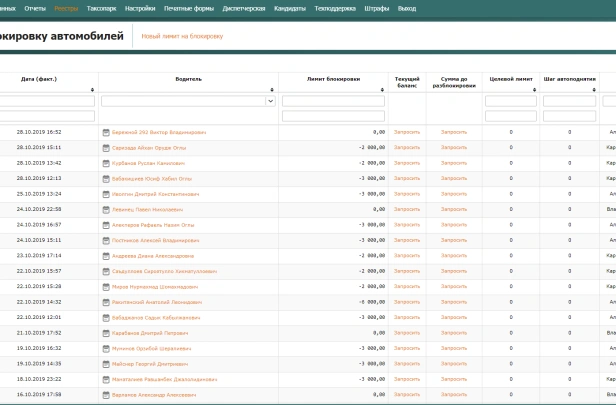Click calendar icon next to Курбанов Руслан

(x=105, y=163)
